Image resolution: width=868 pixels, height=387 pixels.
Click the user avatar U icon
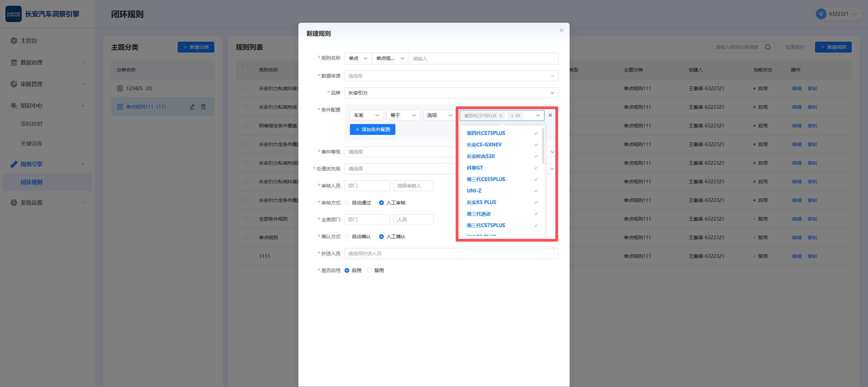[821, 14]
